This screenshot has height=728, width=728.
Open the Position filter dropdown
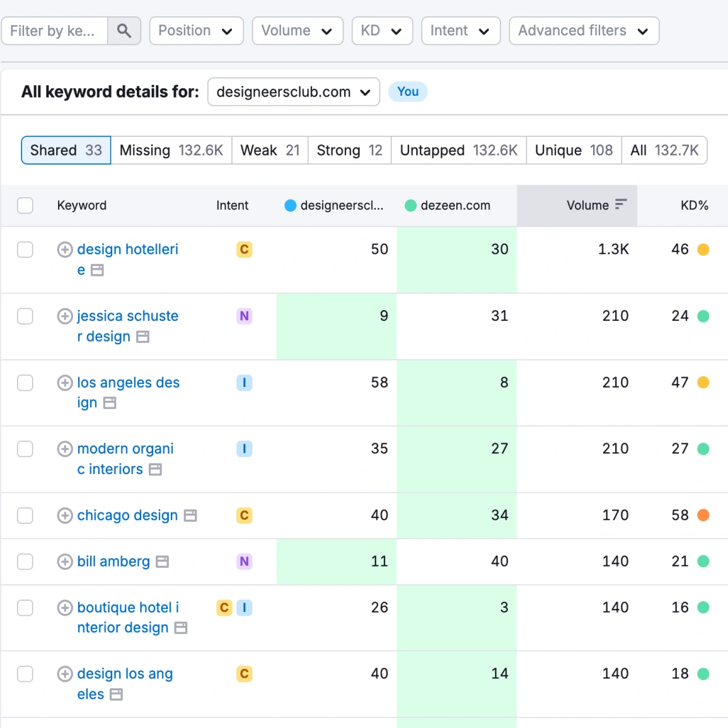click(196, 30)
